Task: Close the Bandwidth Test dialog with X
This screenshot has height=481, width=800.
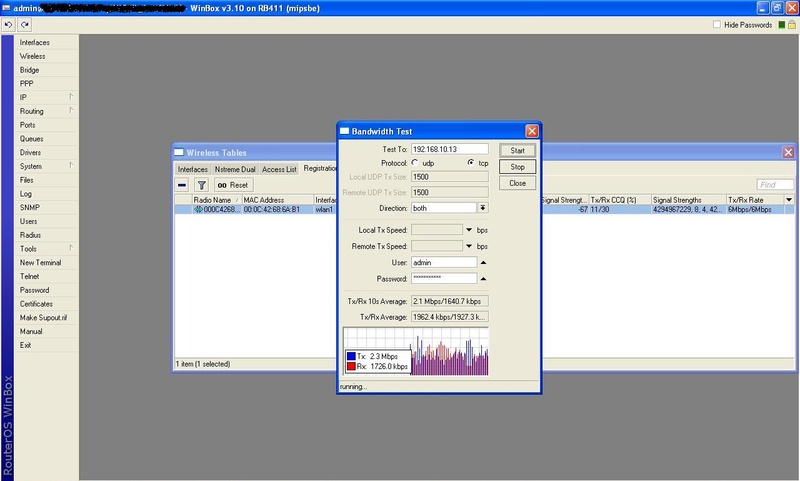Action: click(x=532, y=131)
